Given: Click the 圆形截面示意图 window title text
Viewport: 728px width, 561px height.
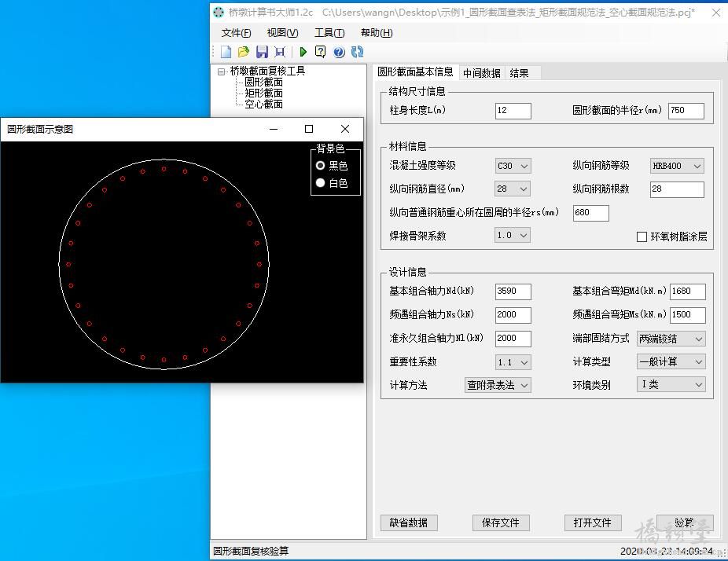Looking at the screenshot, I should click(40, 129).
